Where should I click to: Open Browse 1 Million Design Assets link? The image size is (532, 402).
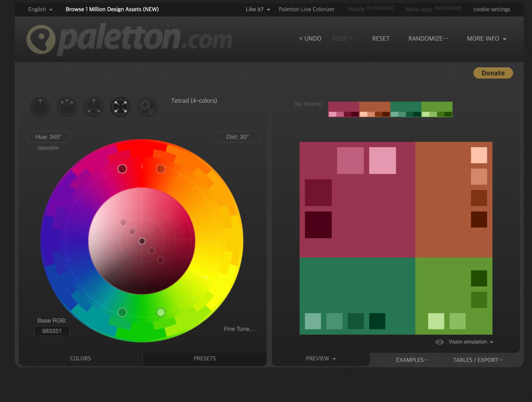tap(112, 9)
